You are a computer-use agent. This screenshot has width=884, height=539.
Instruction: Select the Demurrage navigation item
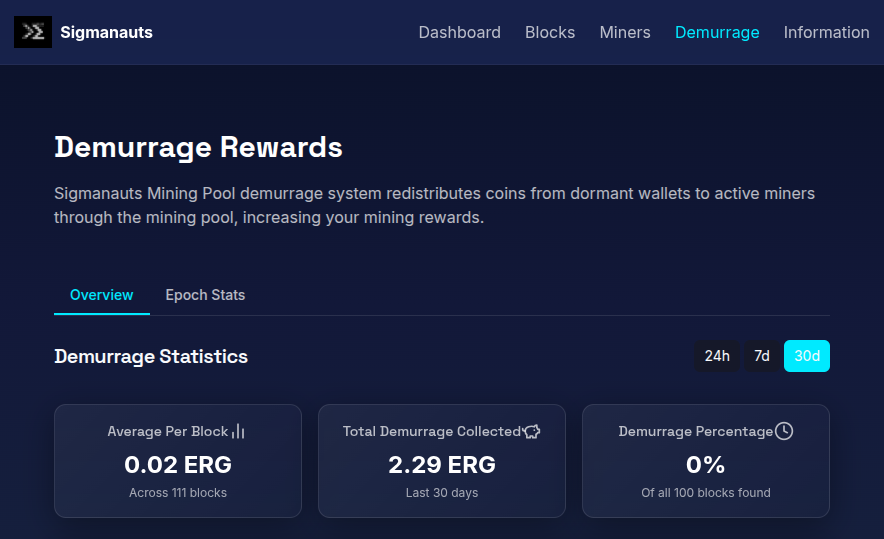tap(717, 32)
